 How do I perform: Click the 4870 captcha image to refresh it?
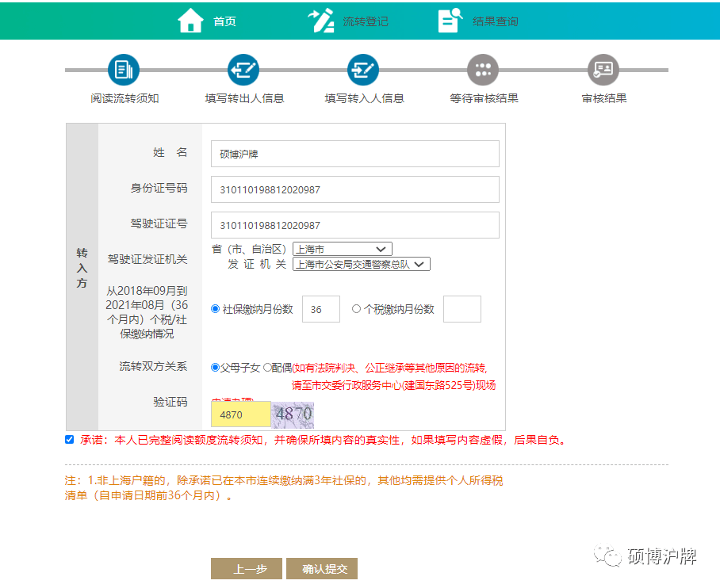tap(293, 414)
